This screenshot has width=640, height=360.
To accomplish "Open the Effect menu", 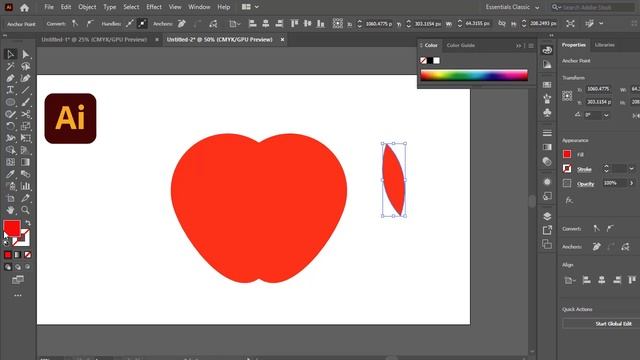I will [154, 7].
